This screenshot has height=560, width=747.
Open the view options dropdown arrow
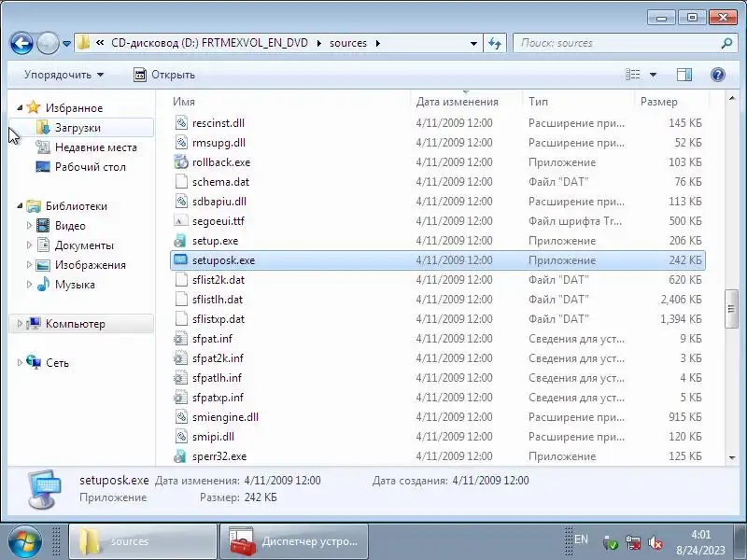[653, 75]
